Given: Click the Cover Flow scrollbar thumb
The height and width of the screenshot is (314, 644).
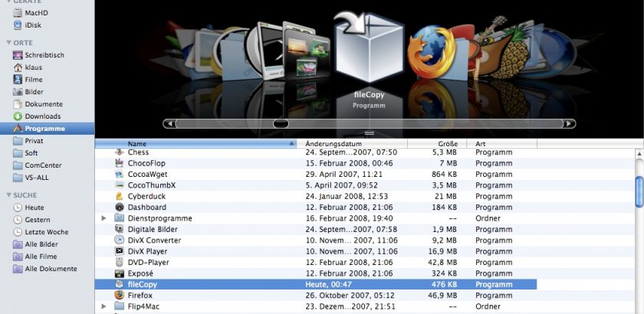Looking at the screenshot, I should (x=281, y=123).
